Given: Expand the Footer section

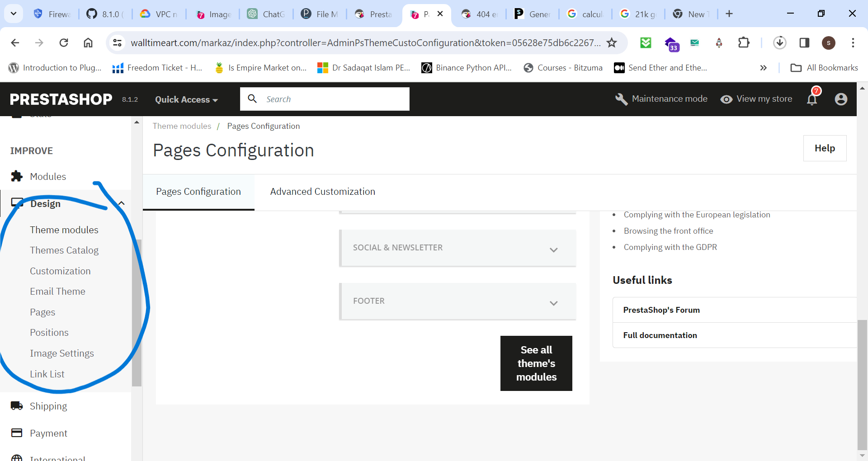Looking at the screenshot, I should (x=458, y=301).
